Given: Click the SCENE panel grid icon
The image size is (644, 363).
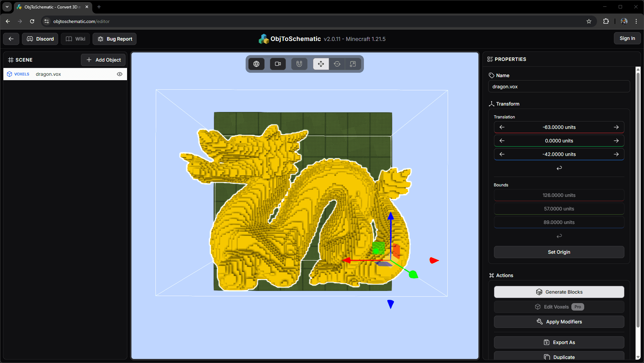Looking at the screenshot, I should 11,60.
